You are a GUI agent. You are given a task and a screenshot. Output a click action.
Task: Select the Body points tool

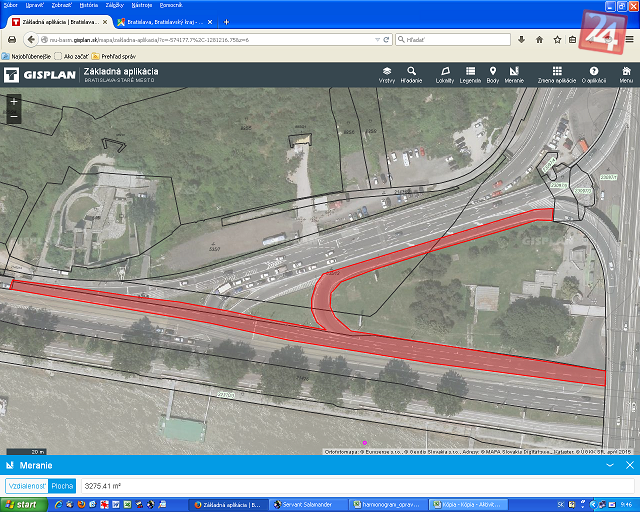pyautogui.click(x=492, y=74)
